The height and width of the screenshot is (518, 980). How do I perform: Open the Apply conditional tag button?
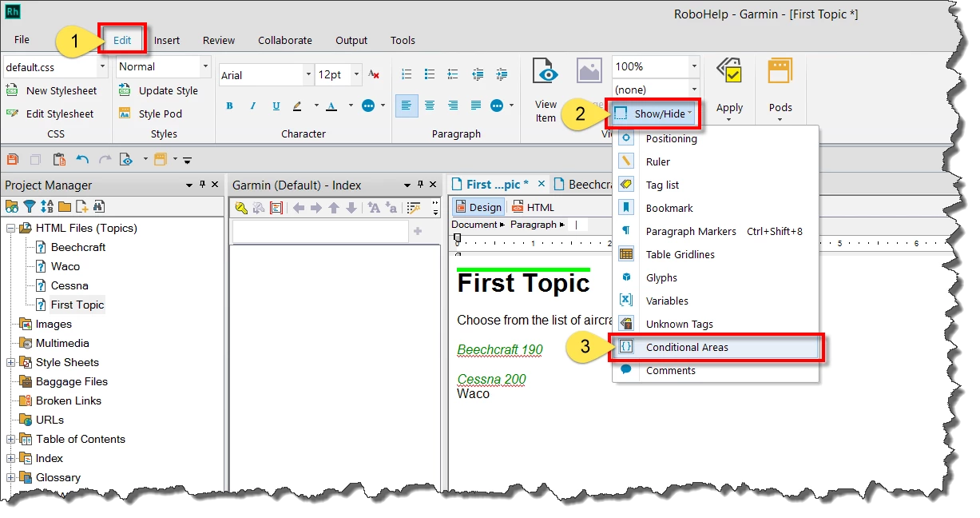tap(729, 90)
